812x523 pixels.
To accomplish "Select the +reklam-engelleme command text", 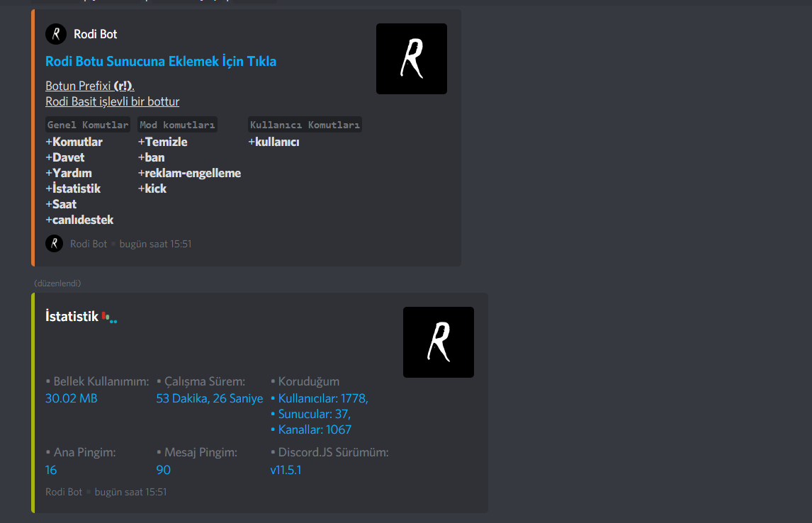I will [189, 173].
